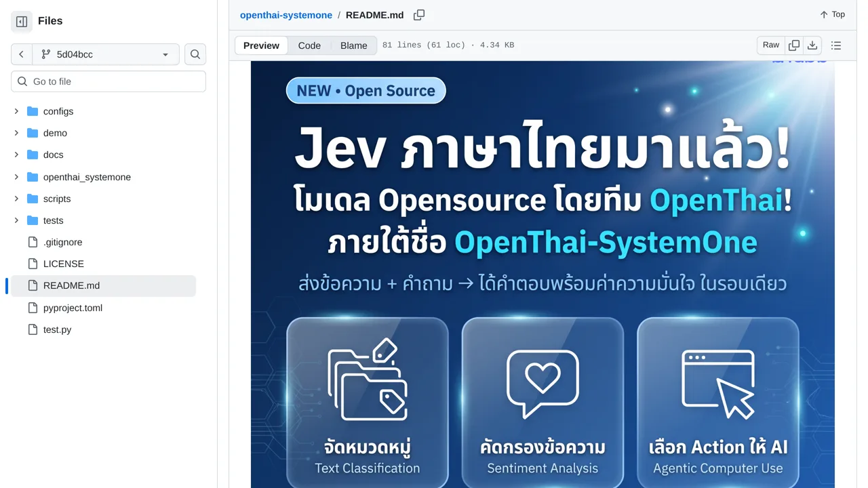
Task: Switch to the Blame tab
Action: 353,45
